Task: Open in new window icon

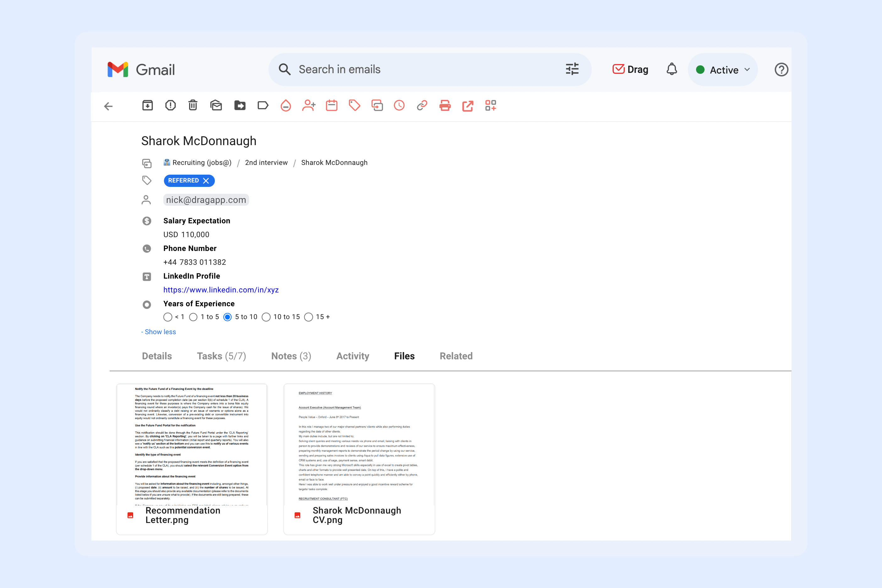Action: (x=468, y=106)
